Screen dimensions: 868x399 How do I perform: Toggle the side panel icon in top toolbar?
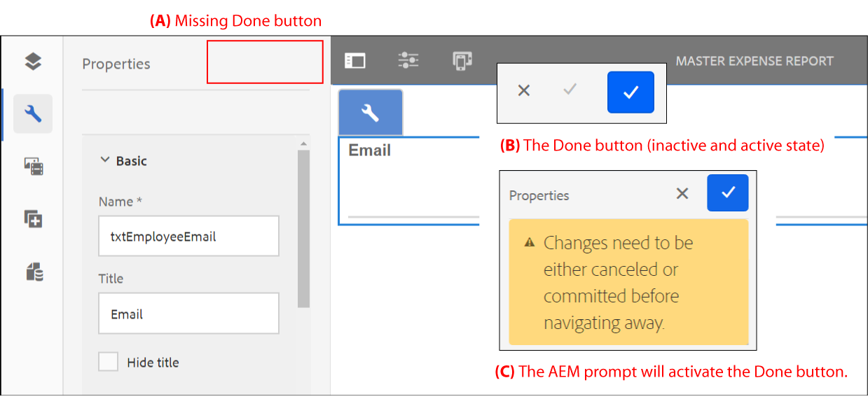pos(355,61)
